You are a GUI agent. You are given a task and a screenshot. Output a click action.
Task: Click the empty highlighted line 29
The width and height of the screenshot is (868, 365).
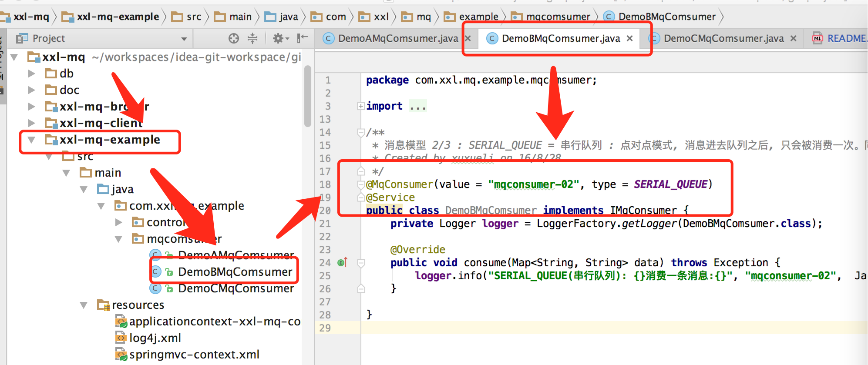pos(614,328)
